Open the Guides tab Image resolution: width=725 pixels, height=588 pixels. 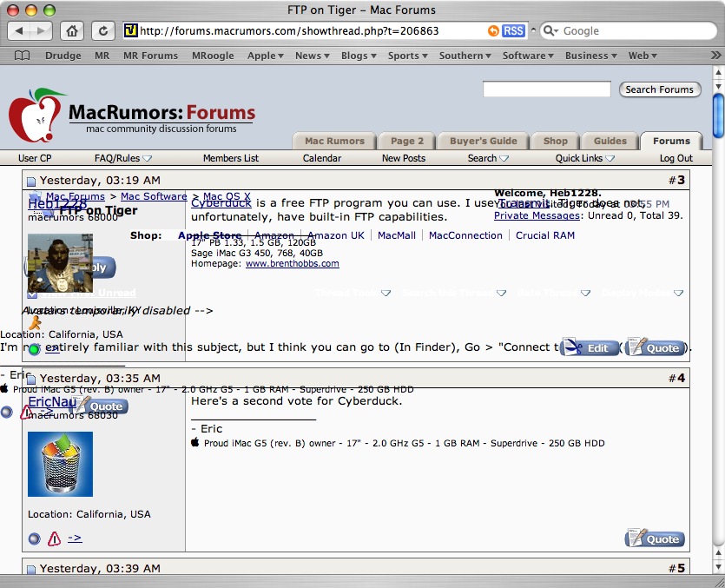(x=610, y=141)
